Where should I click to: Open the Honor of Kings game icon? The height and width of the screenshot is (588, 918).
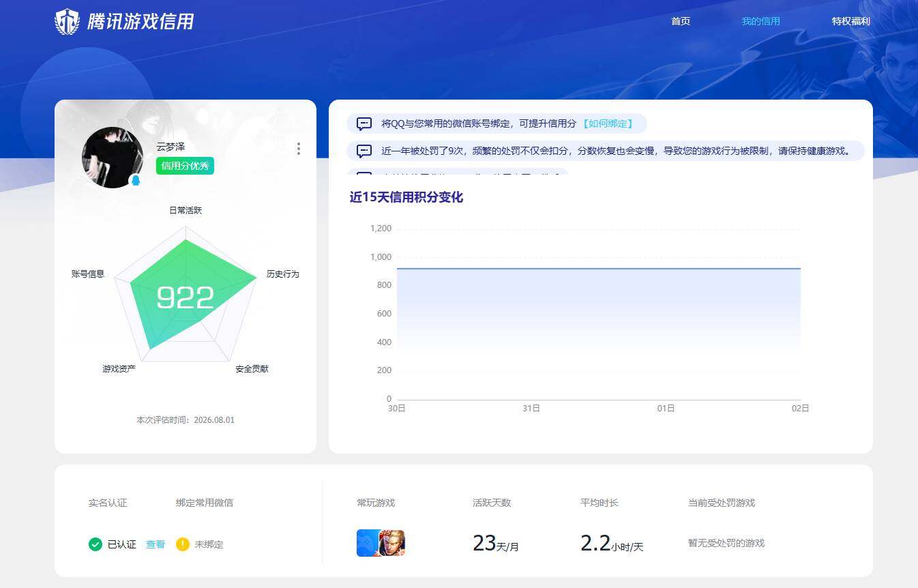point(392,543)
